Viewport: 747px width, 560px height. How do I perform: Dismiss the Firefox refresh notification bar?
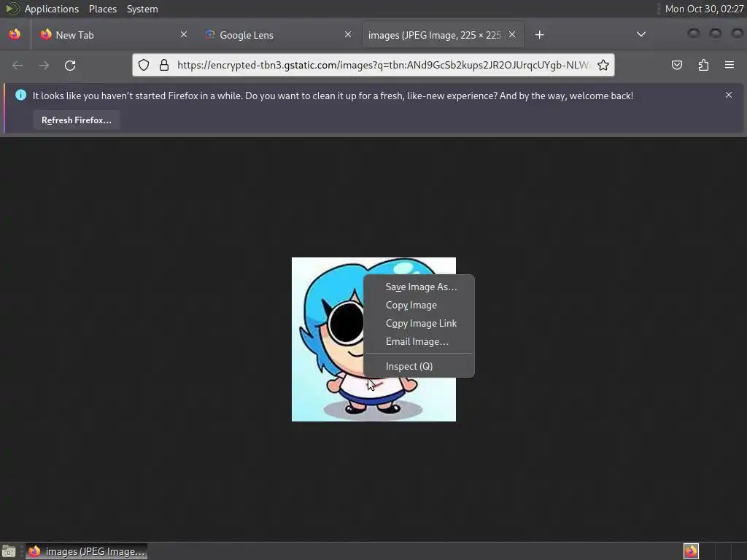[729, 95]
